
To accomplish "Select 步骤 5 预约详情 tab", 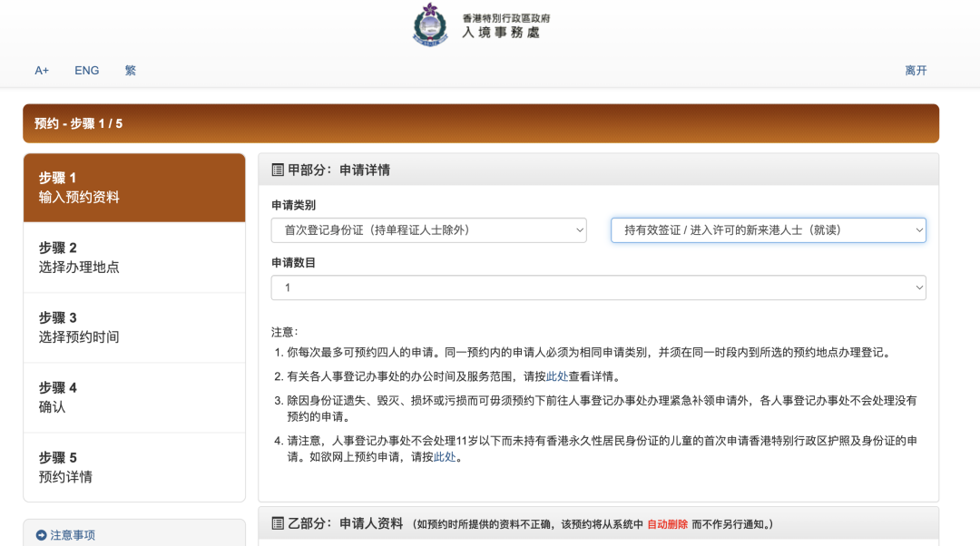I will (134, 467).
